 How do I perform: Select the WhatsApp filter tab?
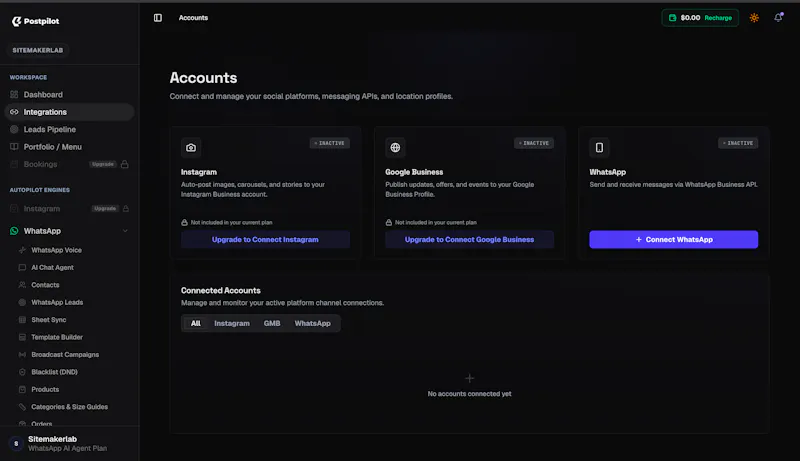pyautogui.click(x=312, y=323)
